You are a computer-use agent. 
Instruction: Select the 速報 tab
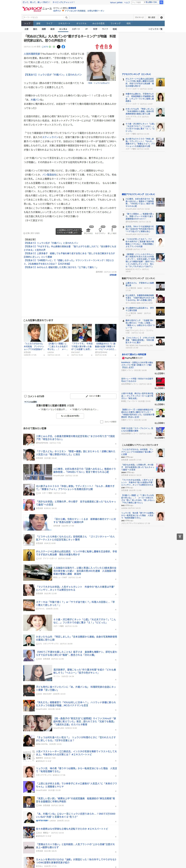coord(38,24)
